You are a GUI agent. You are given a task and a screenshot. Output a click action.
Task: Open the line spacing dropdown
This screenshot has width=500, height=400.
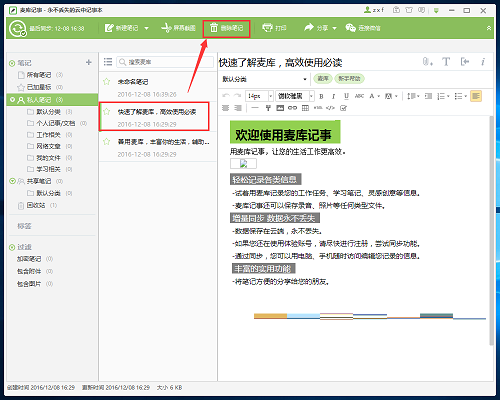413,96
